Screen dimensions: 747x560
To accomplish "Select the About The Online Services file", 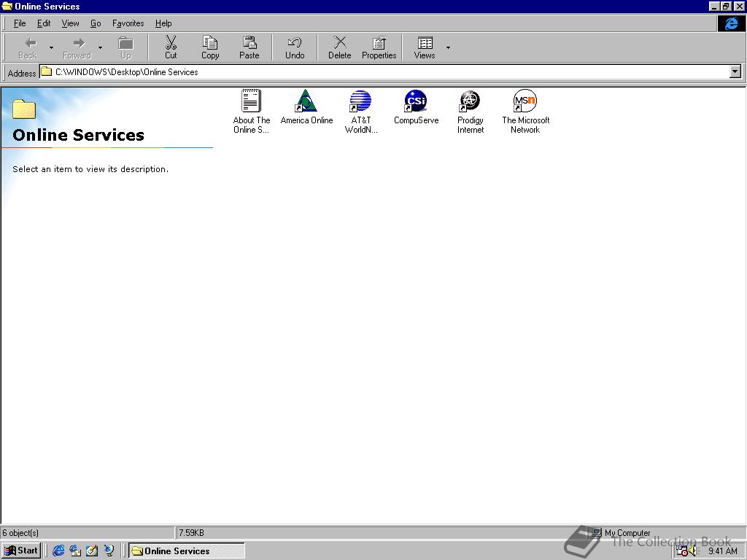I will coord(251,112).
